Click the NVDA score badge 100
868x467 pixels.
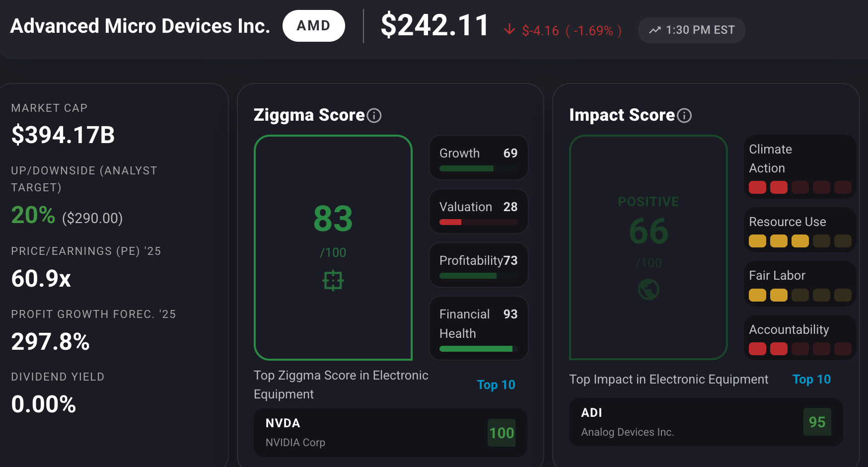502,433
